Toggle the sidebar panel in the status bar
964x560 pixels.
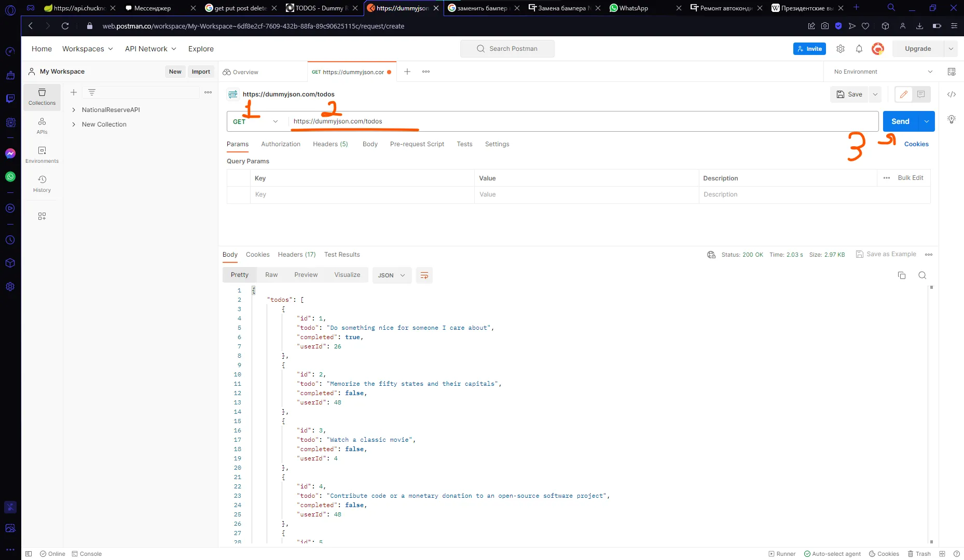29,554
